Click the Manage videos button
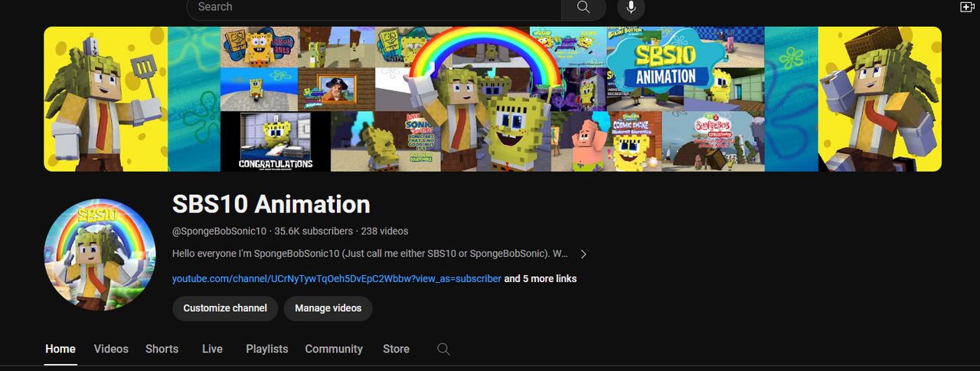The image size is (980, 371). (328, 308)
